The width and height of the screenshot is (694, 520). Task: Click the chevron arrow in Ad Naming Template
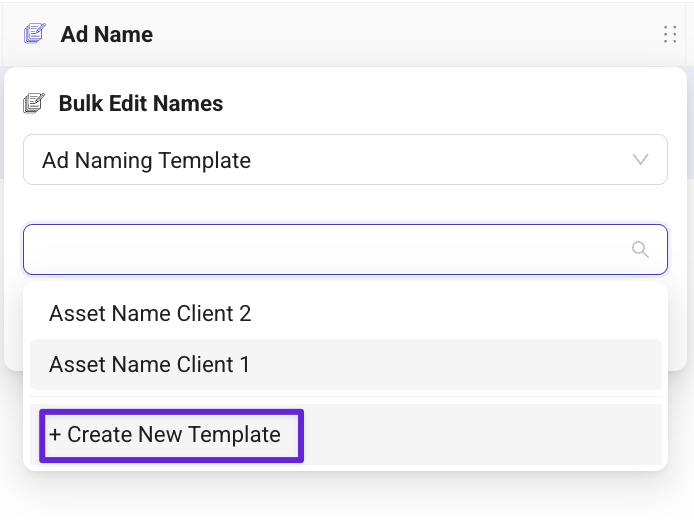[640, 160]
